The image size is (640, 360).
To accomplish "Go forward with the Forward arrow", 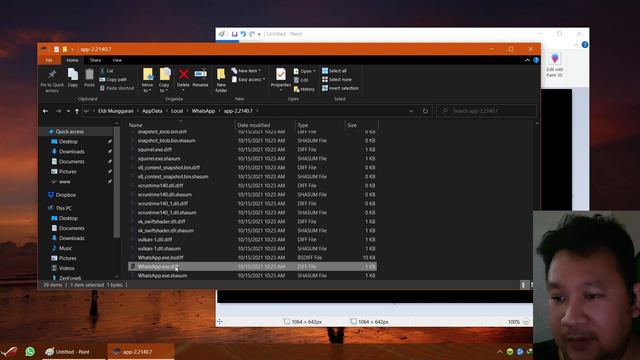I will (x=58, y=111).
